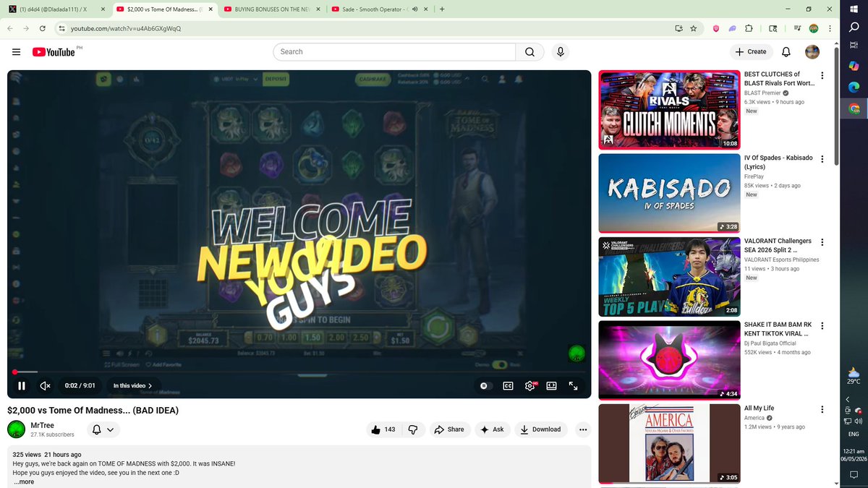
Task: Go back in browser history
Action: point(10,28)
